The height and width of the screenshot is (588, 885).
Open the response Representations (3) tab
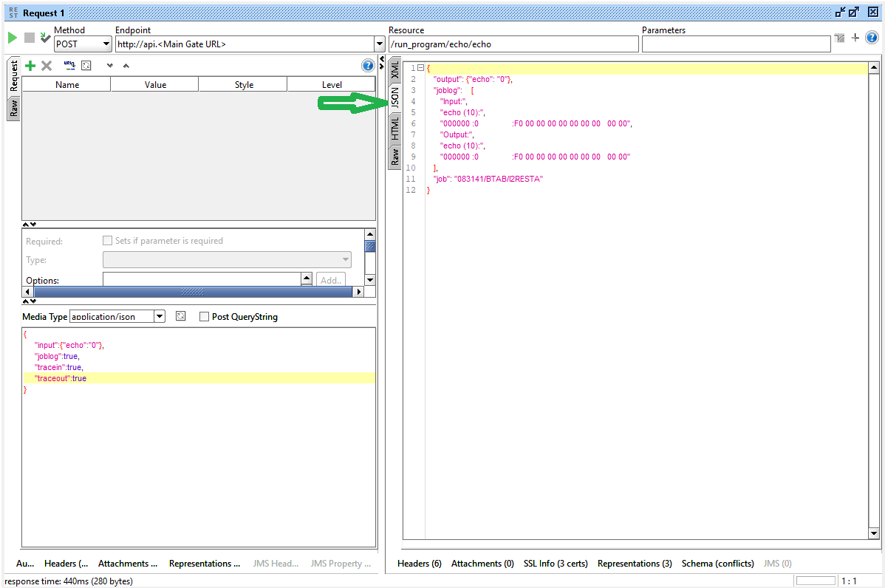635,563
